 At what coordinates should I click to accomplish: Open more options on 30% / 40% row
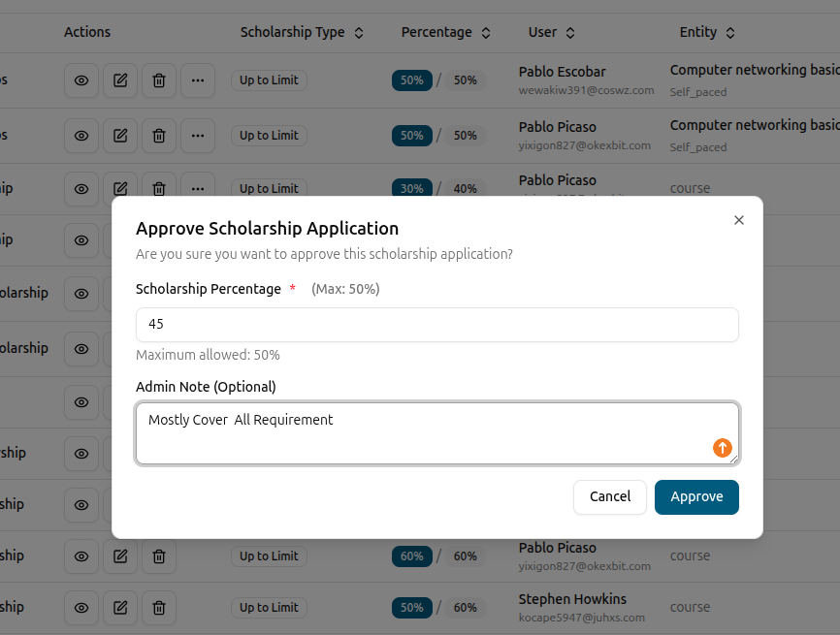point(198,185)
